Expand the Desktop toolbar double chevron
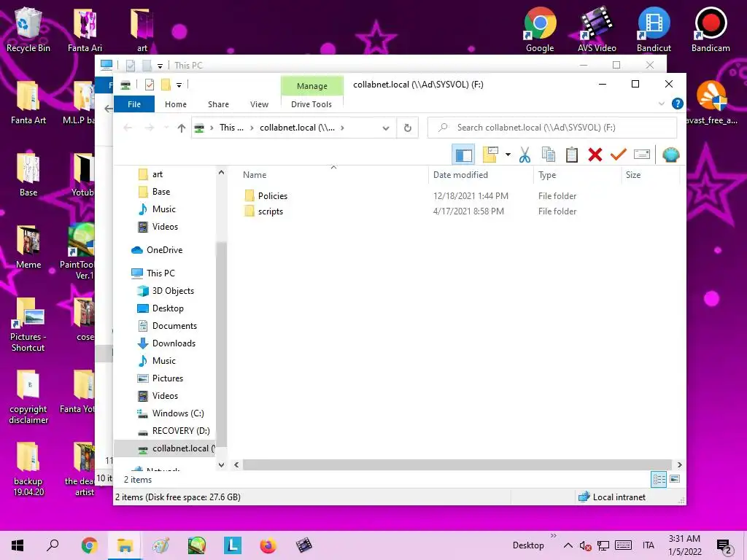 553,536
